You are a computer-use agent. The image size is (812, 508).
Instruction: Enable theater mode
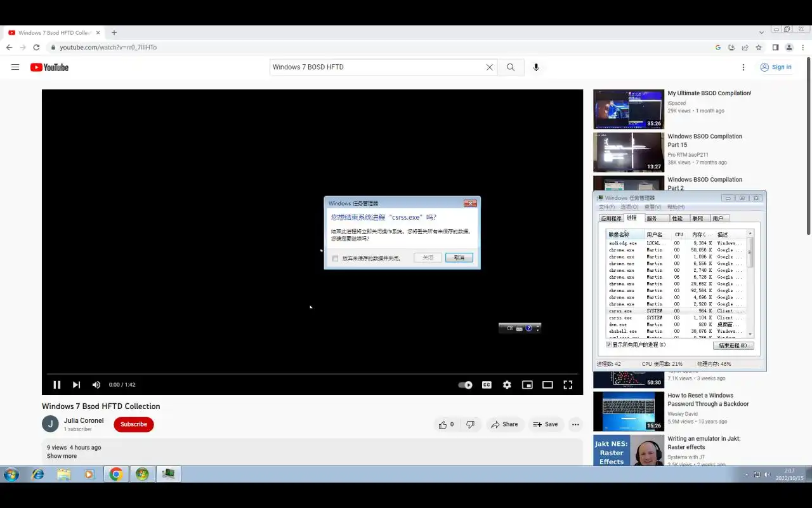pos(547,385)
